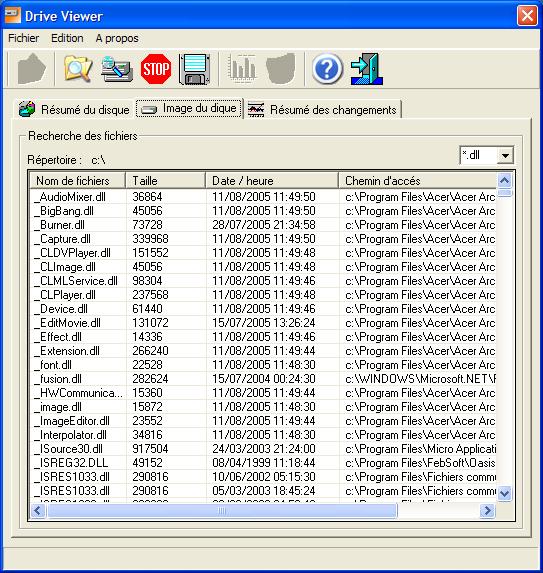Select the _Interpolator.dll file
543x573 pixels.
click(x=71, y=435)
